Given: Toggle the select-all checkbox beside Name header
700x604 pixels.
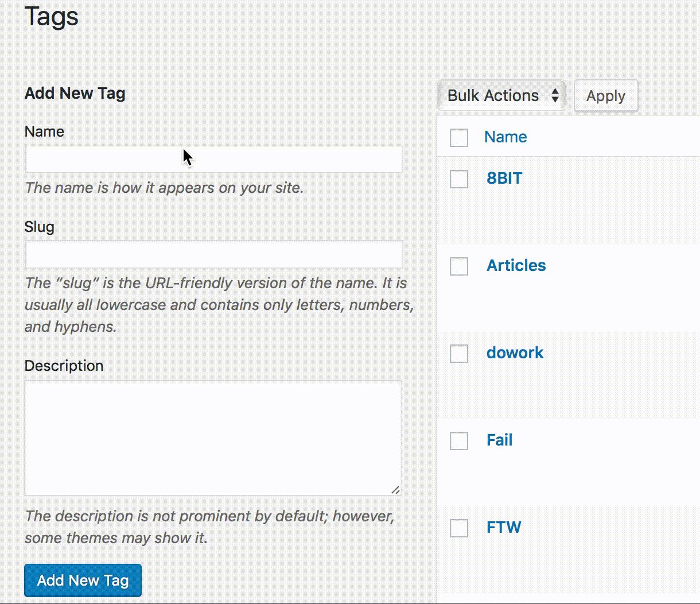Looking at the screenshot, I should click(x=459, y=138).
